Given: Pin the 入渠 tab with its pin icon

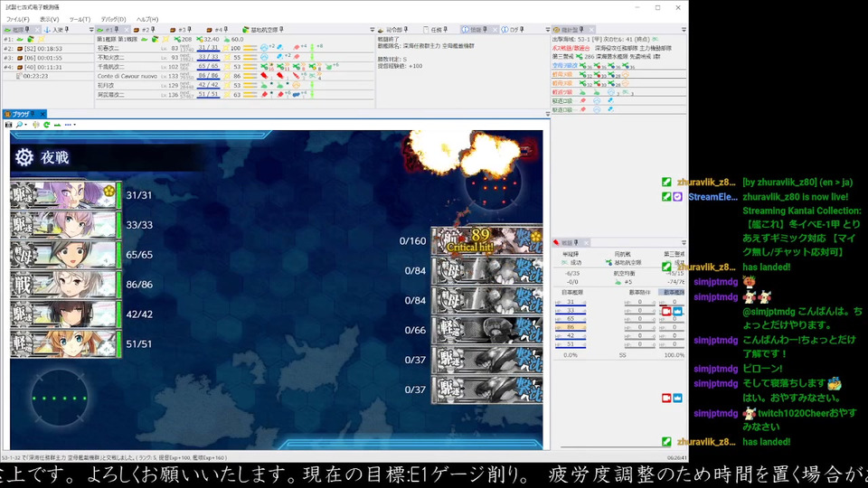Looking at the screenshot, I should [x=66, y=30].
